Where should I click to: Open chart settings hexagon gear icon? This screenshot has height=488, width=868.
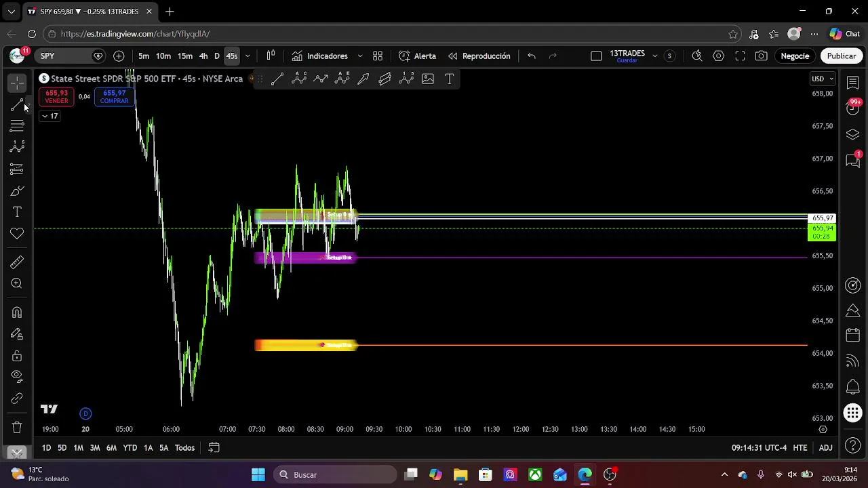point(718,56)
